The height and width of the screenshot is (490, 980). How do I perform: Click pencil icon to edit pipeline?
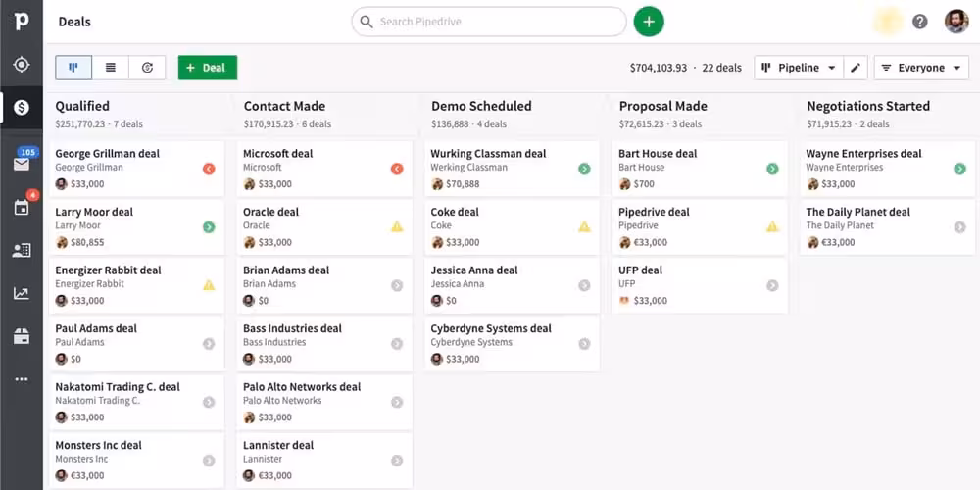856,68
